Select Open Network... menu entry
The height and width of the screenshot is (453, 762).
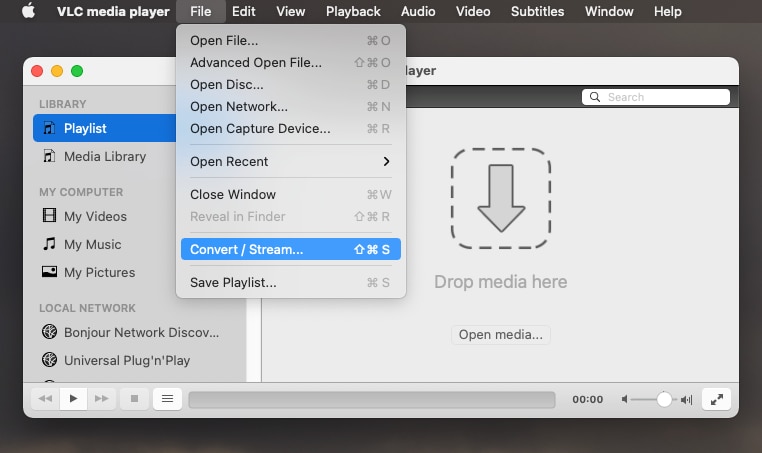pos(291,106)
